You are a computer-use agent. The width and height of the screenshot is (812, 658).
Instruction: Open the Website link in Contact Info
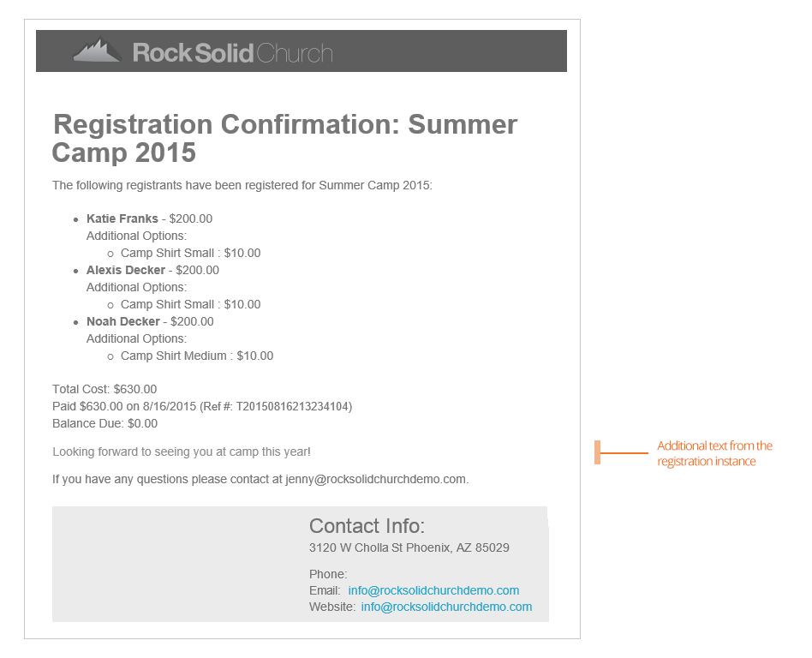click(x=446, y=607)
